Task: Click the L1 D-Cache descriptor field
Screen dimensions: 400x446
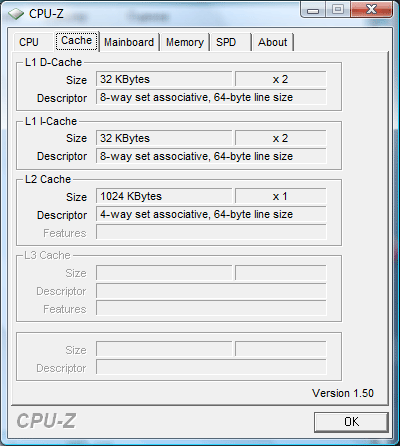Action: pos(211,97)
